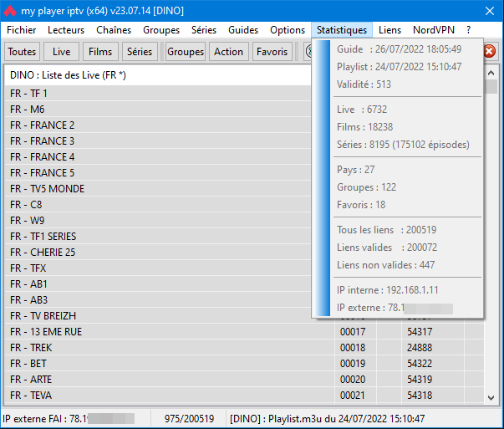Select the FR - AB1 channel
The height and width of the screenshot is (429, 504).
[x=157, y=284]
